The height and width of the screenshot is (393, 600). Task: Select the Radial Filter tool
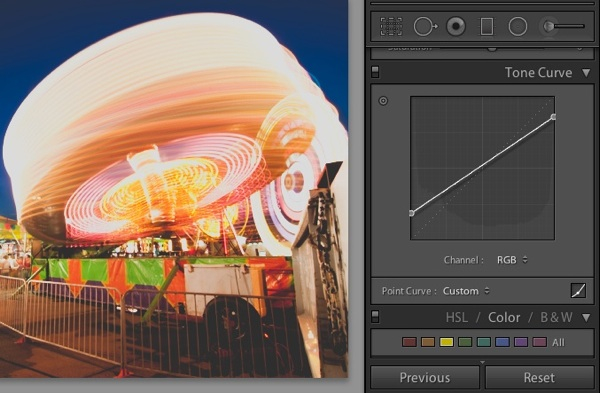(518, 26)
